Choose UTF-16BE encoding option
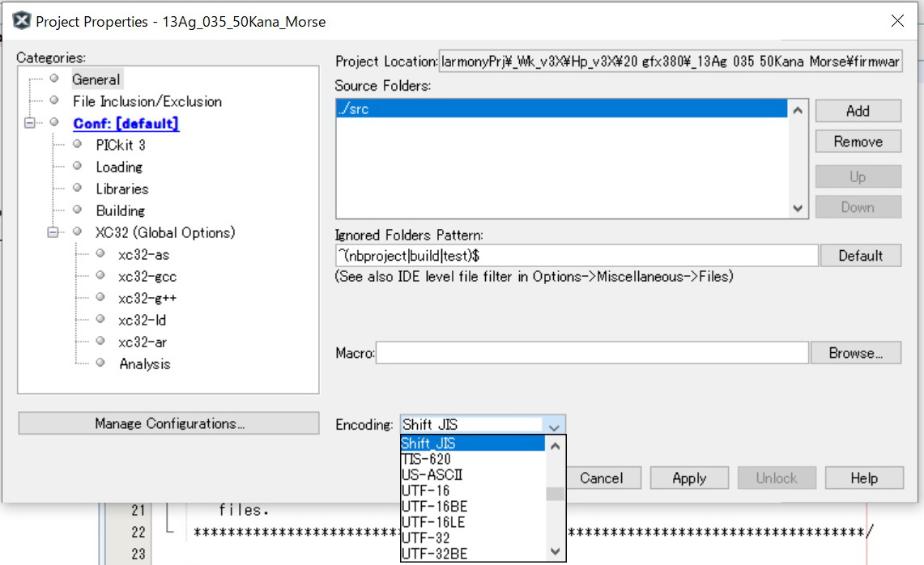 (473, 507)
